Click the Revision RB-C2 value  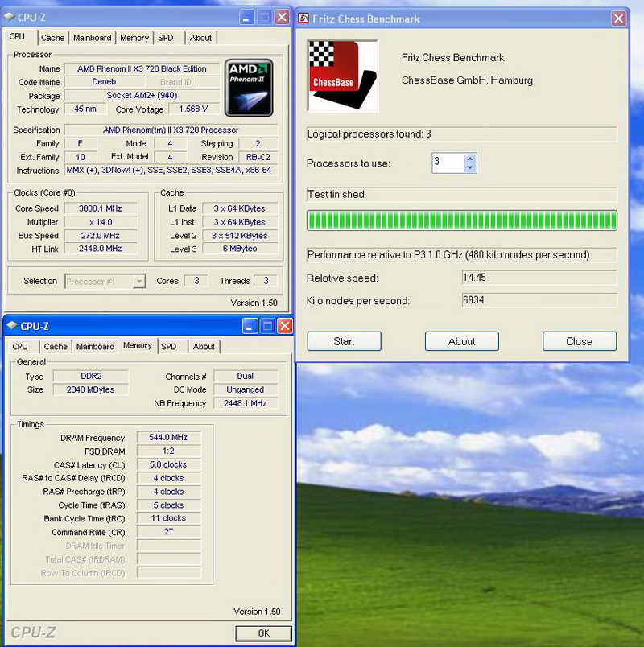click(258, 157)
